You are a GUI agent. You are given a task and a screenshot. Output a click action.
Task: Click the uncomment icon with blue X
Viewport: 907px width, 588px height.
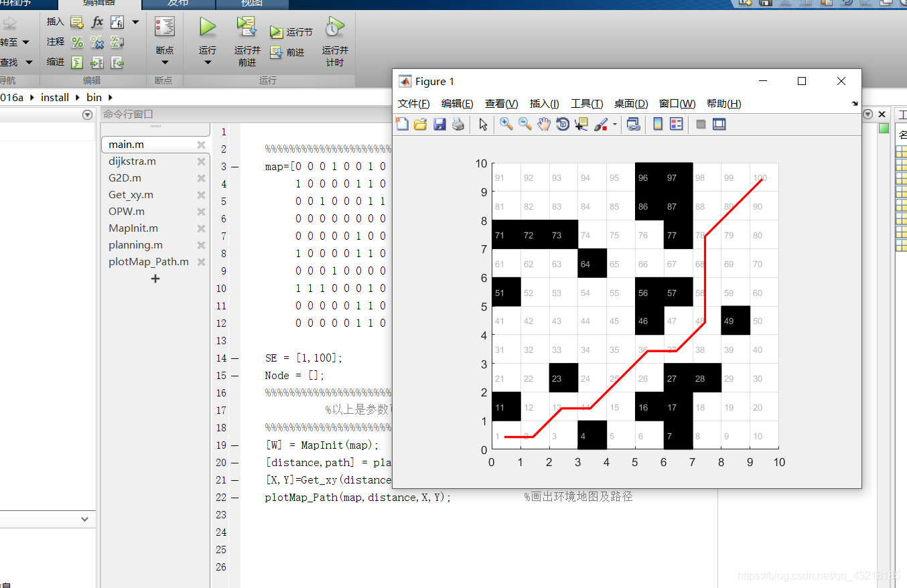[x=97, y=42]
